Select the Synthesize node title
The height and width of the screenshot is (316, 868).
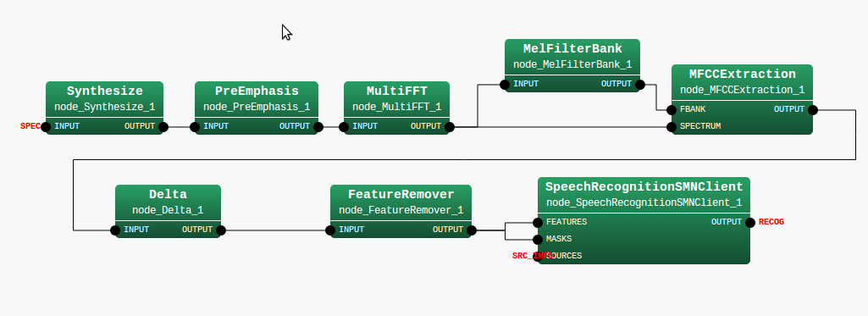coord(105,91)
